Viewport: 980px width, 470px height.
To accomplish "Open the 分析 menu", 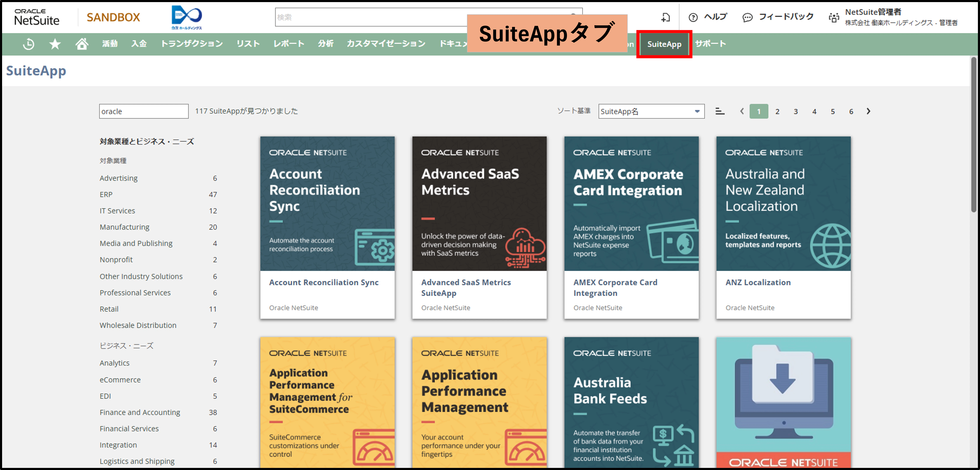I will [x=326, y=44].
